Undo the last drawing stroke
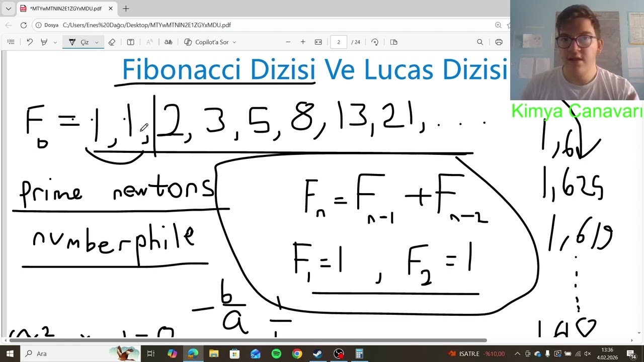The width and height of the screenshot is (644, 362). point(30,42)
